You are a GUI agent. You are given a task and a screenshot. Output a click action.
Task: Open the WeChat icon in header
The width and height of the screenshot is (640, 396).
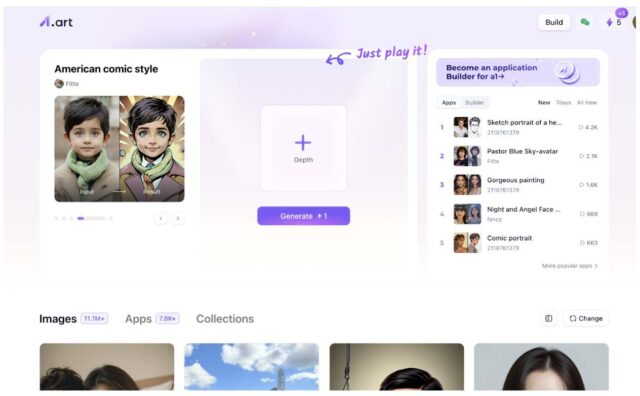pos(585,22)
